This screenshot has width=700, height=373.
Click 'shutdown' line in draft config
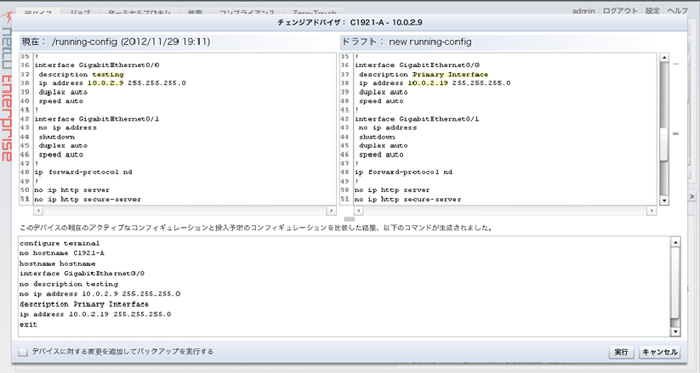point(377,137)
